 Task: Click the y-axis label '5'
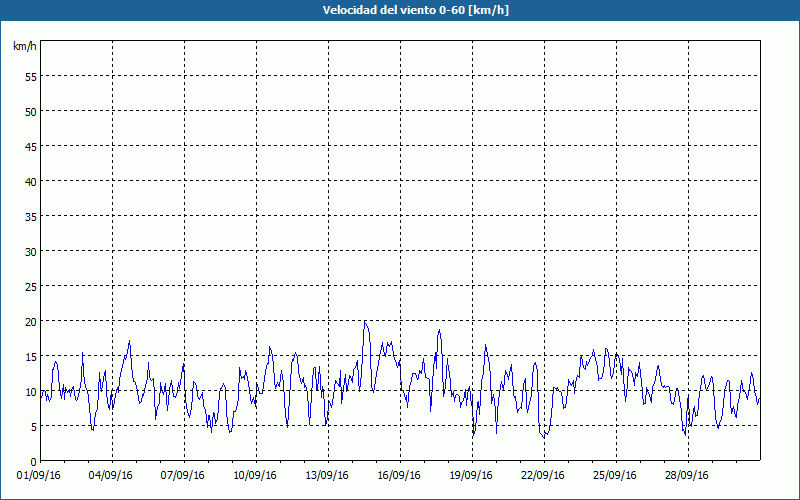pos(34,427)
